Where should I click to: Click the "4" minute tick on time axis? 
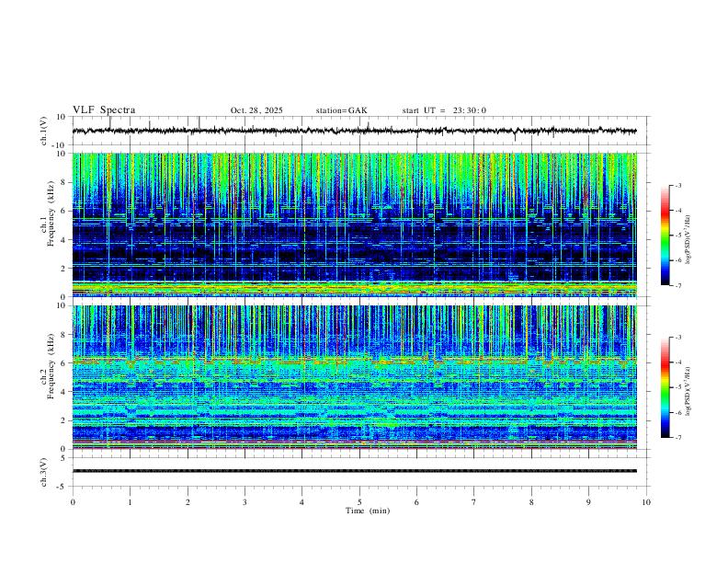point(301,502)
